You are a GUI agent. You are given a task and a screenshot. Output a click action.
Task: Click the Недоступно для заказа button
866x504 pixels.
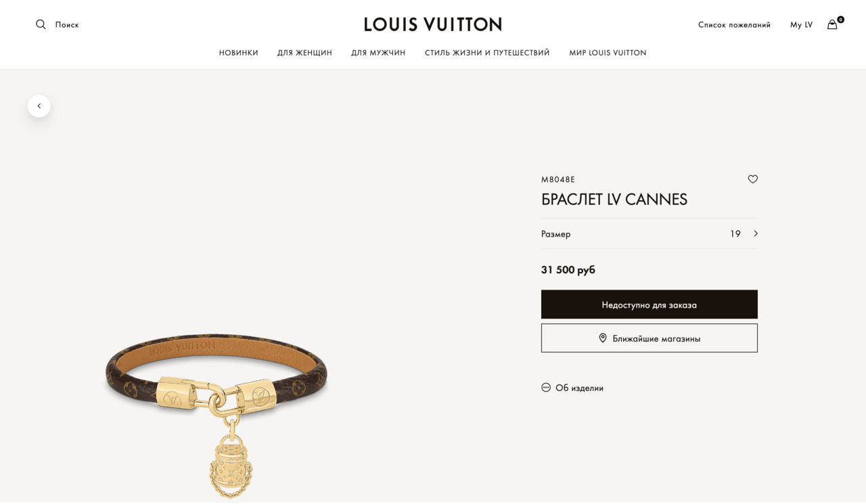coord(649,304)
